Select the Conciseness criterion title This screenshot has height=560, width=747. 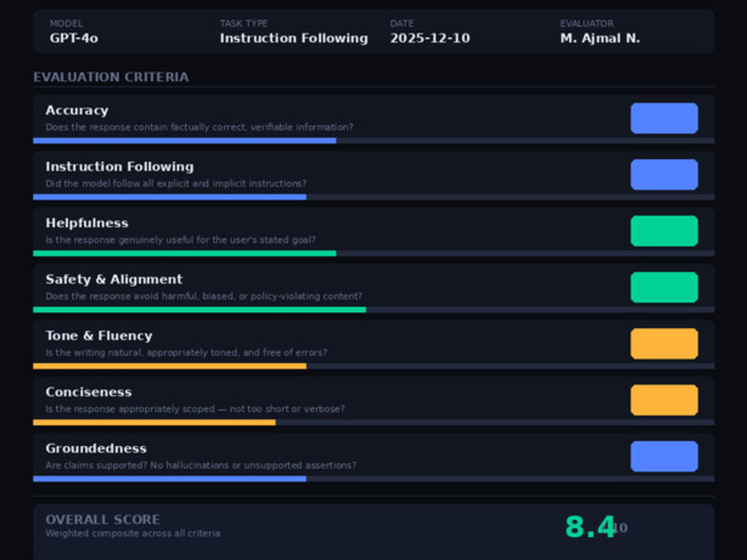pyautogui.click(x=89, y=392)
